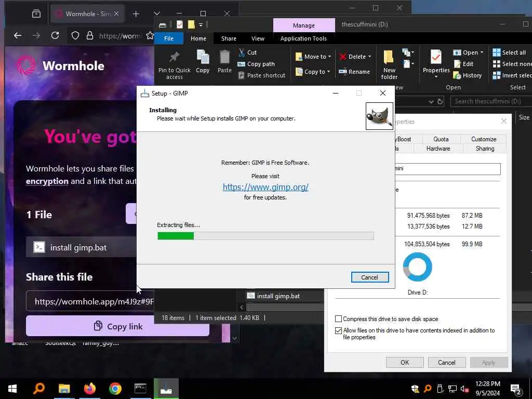Click Select all in Explorer ribbon

pyautogui.click(x=509, y=52)
